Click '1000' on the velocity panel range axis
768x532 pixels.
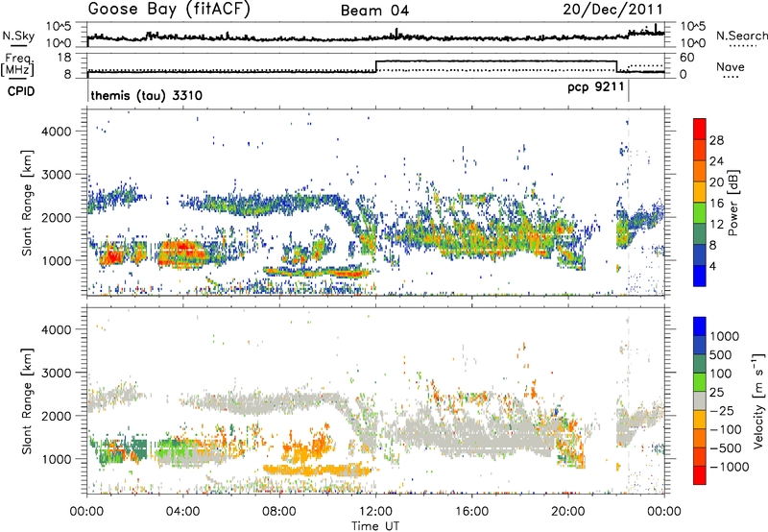(x=56, y=459)
